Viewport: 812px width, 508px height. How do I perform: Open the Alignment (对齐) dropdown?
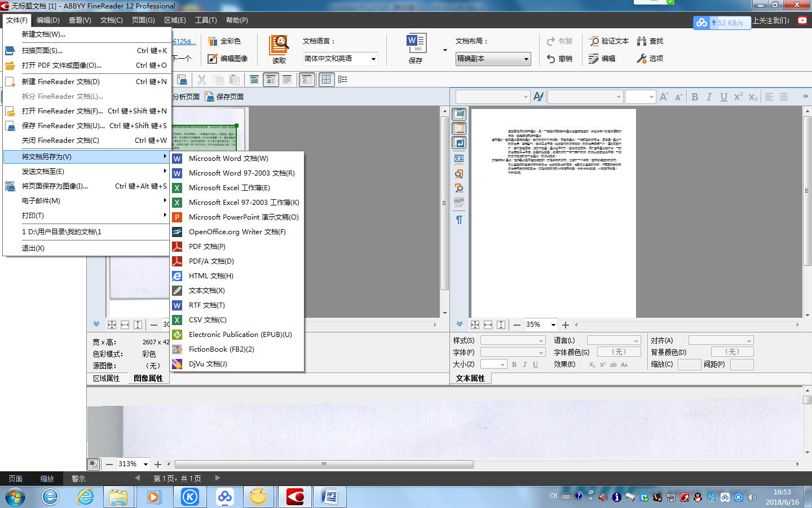(x=721, y=340)
